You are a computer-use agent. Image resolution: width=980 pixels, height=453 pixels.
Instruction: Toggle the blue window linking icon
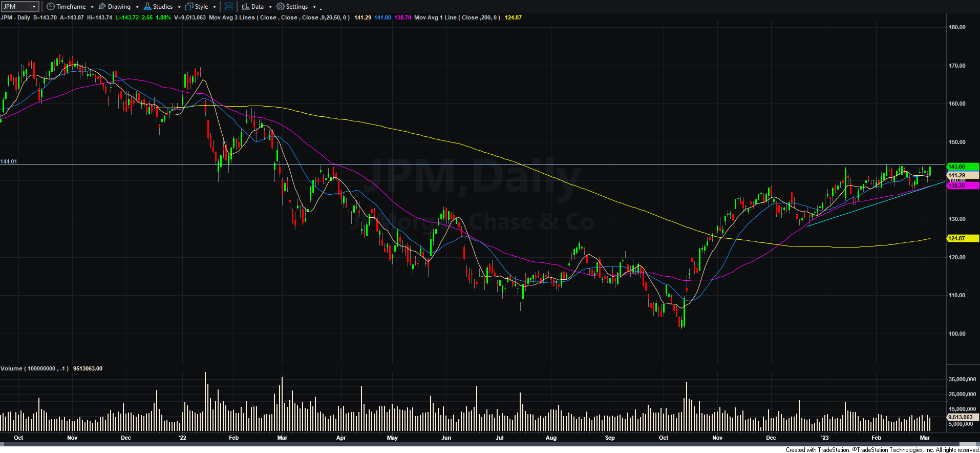[229, 7]
